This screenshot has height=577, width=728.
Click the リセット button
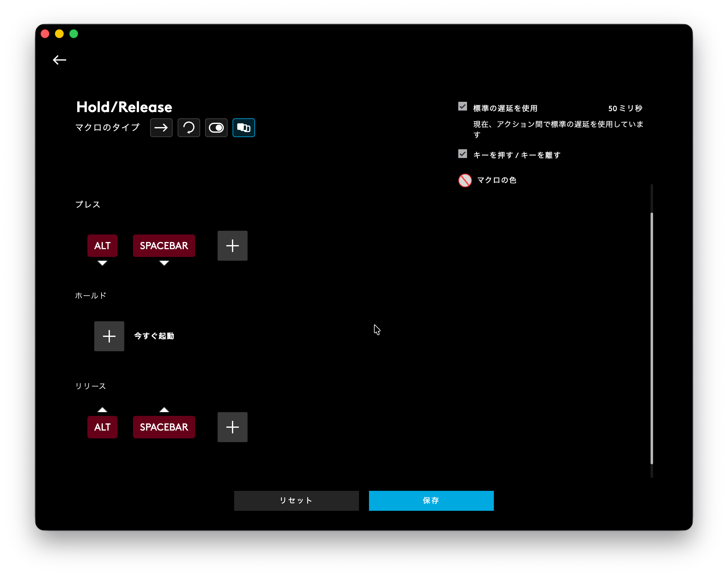click(296, 501)
